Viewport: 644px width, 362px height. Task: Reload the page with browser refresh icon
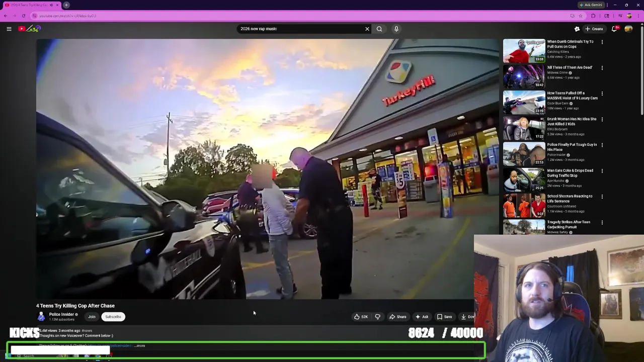tap(23, 16)
